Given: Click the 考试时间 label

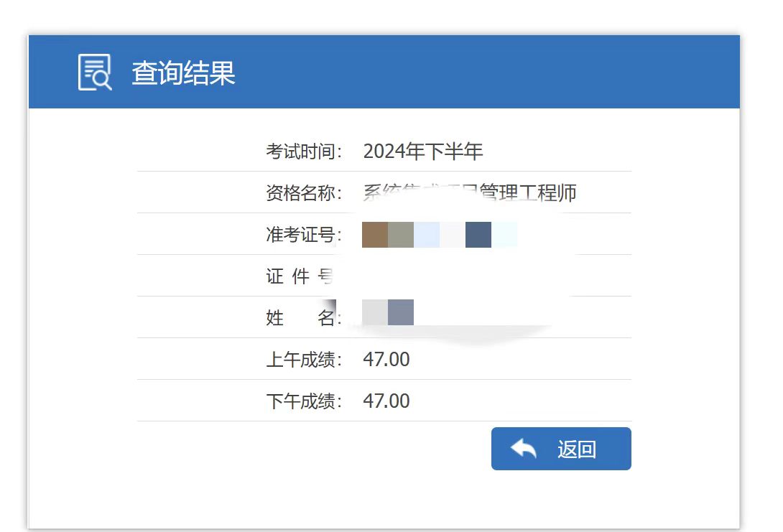Looking at the screenshot, I should pos(304,151).
